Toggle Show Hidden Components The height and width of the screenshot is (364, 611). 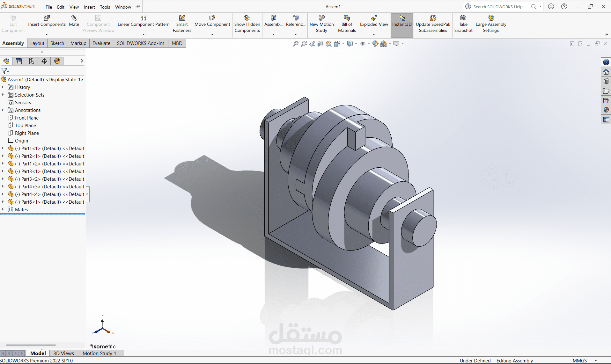[x=247, y=24]
